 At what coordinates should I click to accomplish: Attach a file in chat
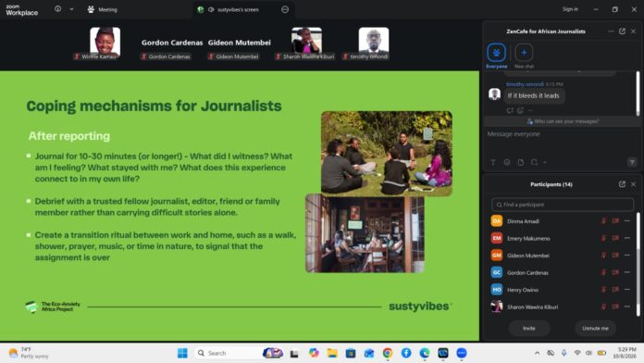(520, 162)
